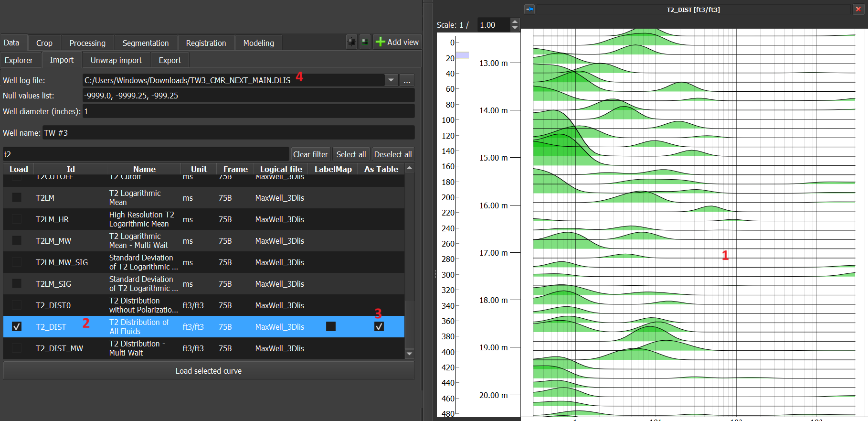The height and width of the screenshot is (421, 868).
Task: Increase the scale value with up arrow
Action: pos(515,22)
